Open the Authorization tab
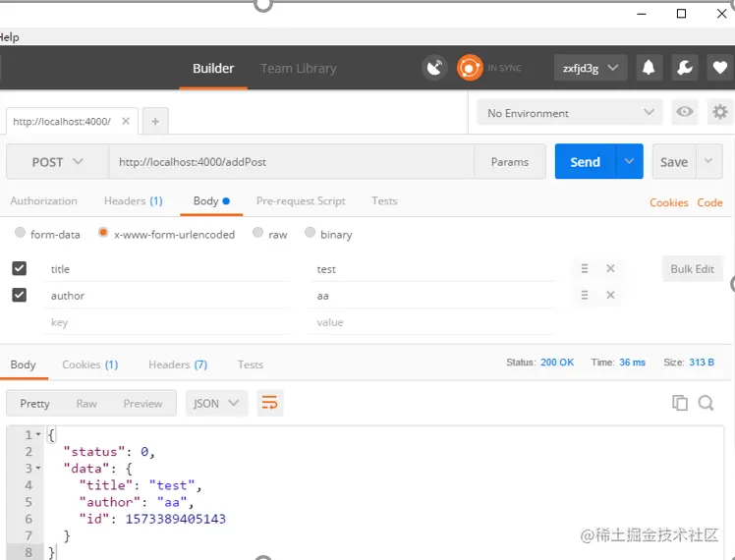The width and height of the screenshot is (735, 560). click(43, 201)
